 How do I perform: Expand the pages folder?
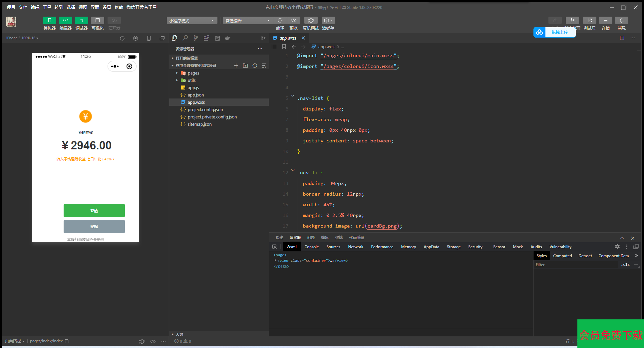193,73
